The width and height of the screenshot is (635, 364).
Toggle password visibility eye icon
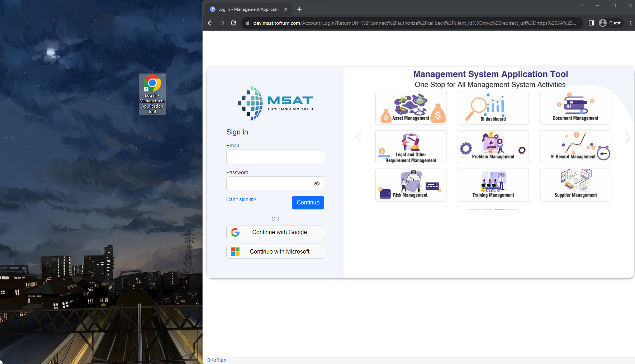[x=317, y=184]
